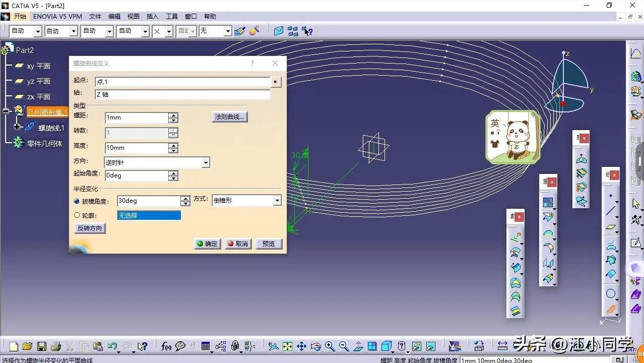
Task: Open the 插入 menu
Action: (152, 17)
